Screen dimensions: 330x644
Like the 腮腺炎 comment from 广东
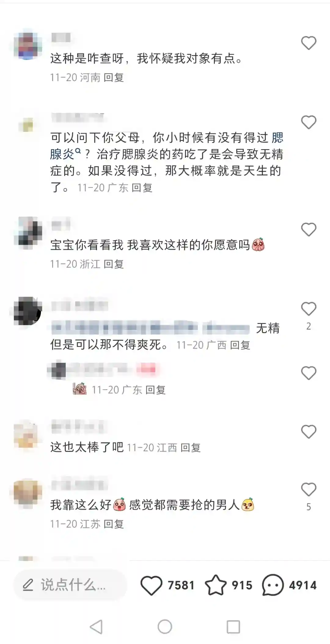(309, 122)
